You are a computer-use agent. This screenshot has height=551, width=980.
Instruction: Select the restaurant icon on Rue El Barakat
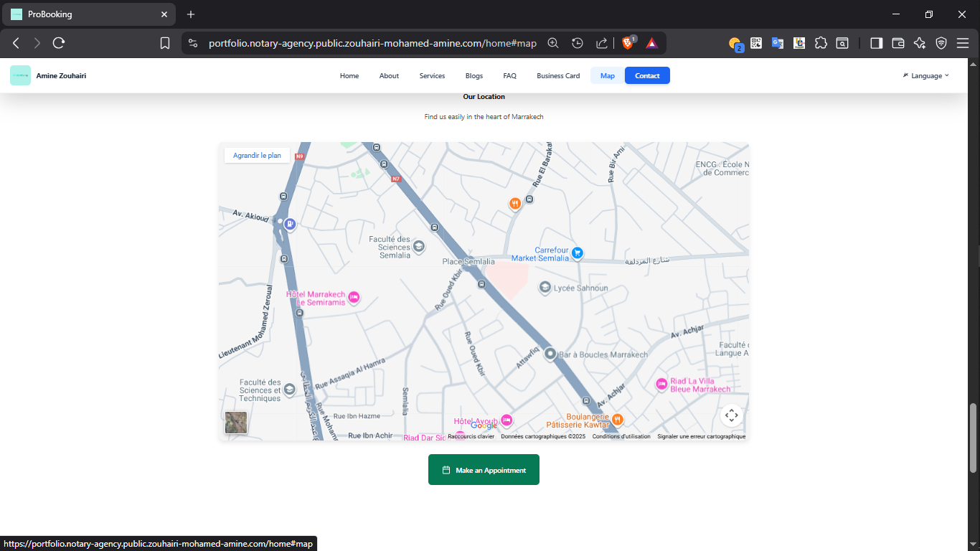tap(515, 204)
